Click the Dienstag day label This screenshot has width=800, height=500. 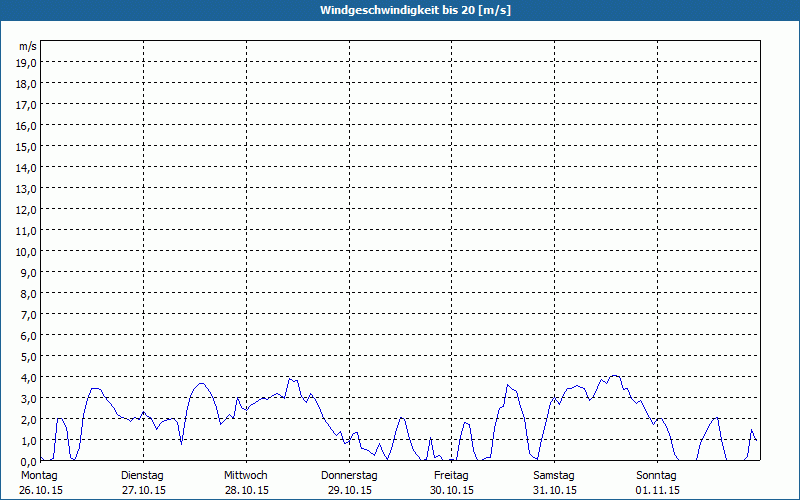point(142,476)
